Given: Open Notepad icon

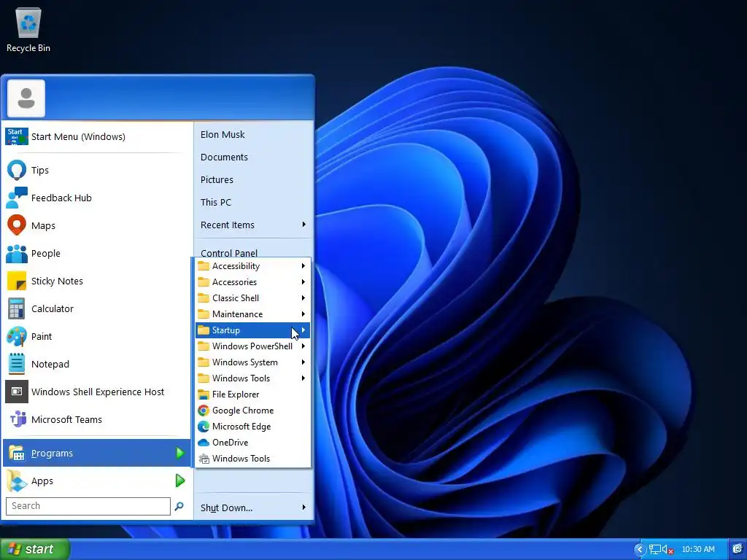Looking at the screenshot, I should pyautogui.click(x=17, y=364).
